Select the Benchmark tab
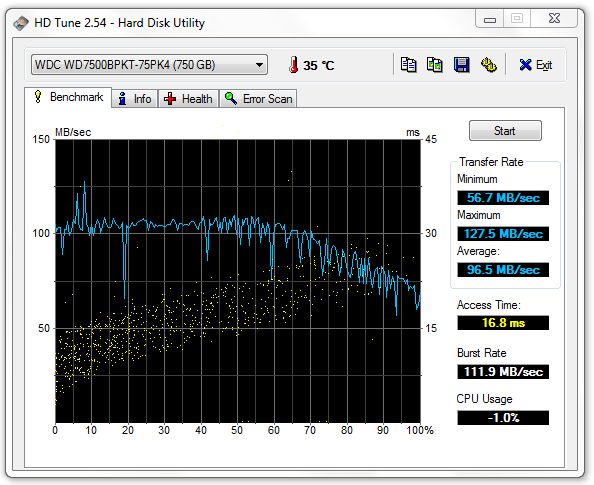 pos(68,97)
